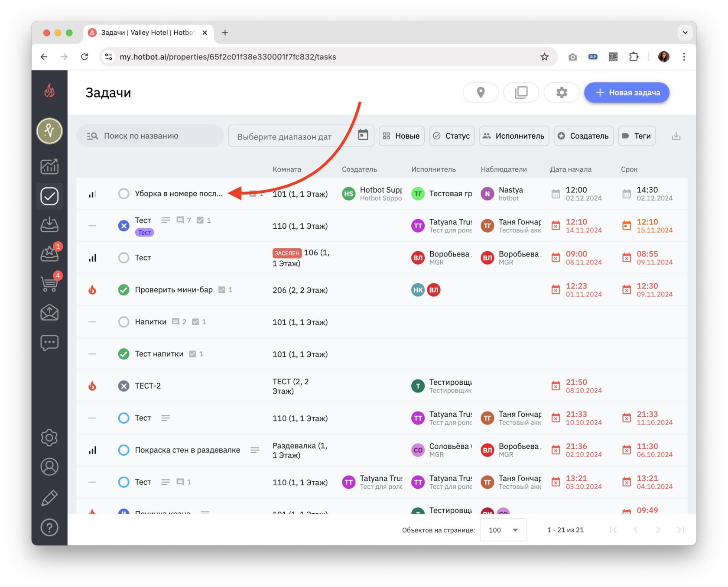Image resolution: width=728 pixels, height=587 pixels.
Task: Click the map location pin button
Action: [481, 92]
